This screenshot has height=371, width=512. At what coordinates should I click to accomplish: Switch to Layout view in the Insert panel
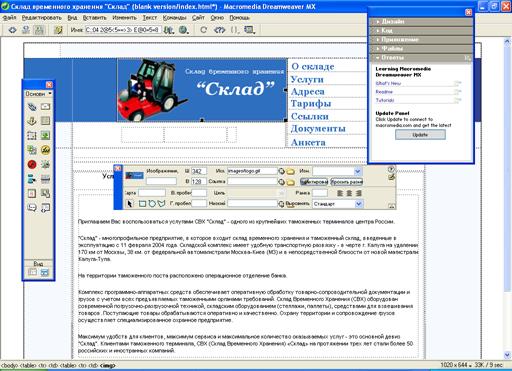click(x=44, y=272)
